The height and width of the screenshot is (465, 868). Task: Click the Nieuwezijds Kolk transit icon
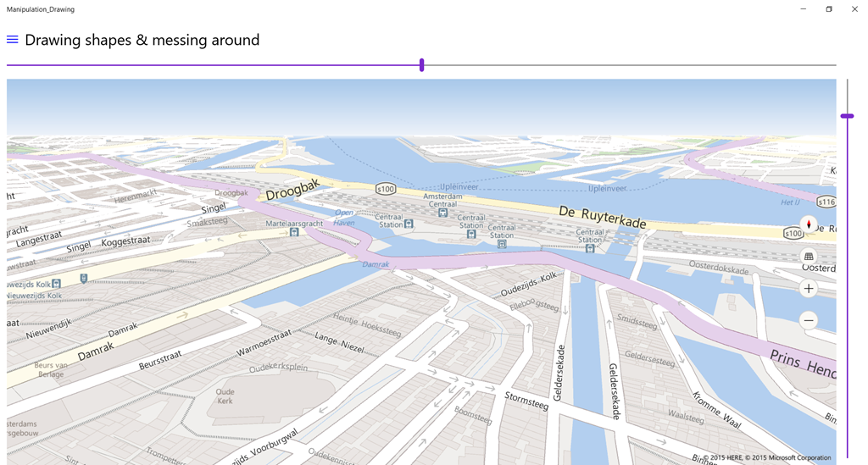click(x=56, y=284)
